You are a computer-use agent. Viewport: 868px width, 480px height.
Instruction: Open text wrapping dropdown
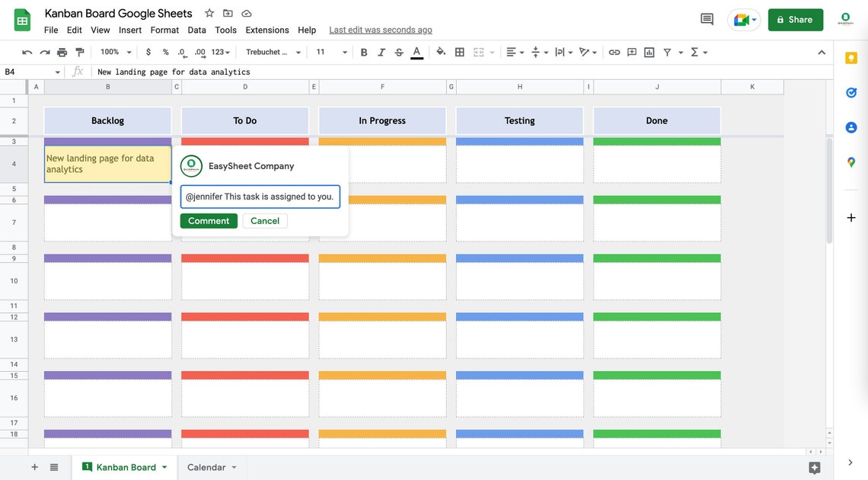click(563, 52)
